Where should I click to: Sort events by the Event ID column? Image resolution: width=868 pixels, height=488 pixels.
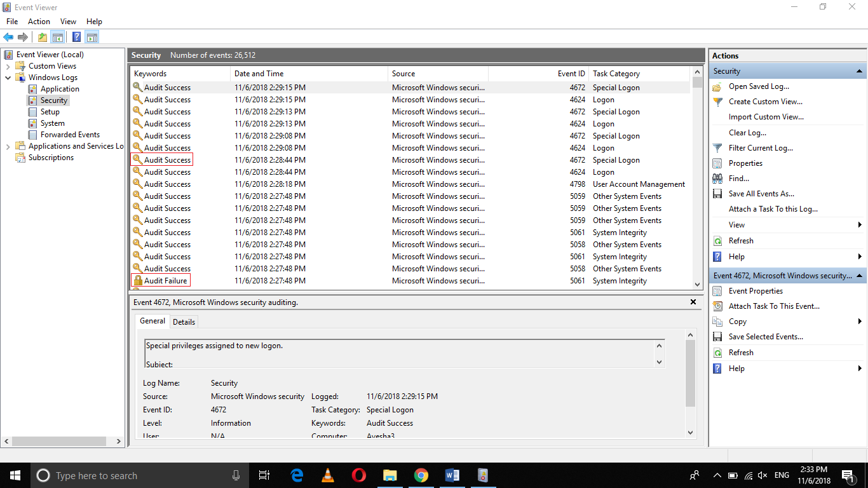point(538,74)
